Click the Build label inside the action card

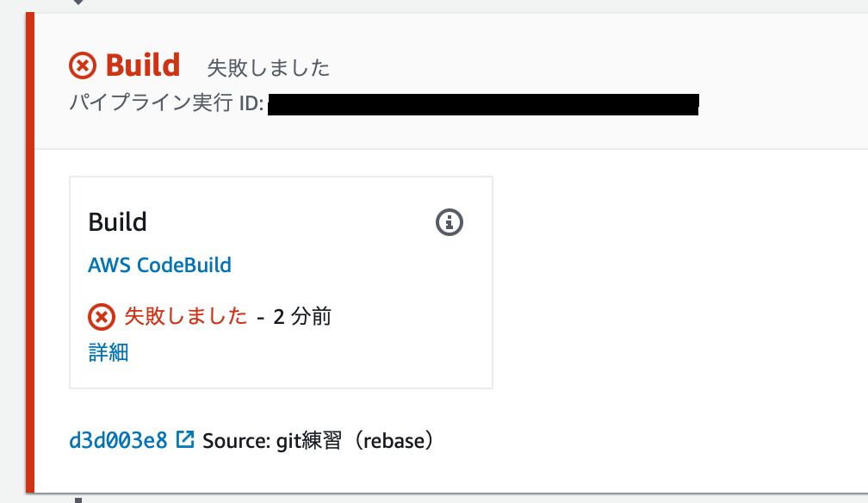pos(118,221)
